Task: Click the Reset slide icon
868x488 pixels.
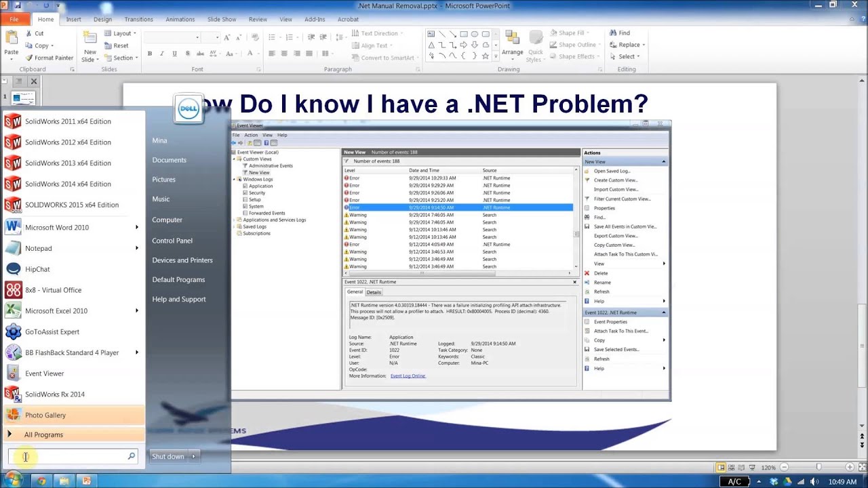Action: [x=108, y=45]
